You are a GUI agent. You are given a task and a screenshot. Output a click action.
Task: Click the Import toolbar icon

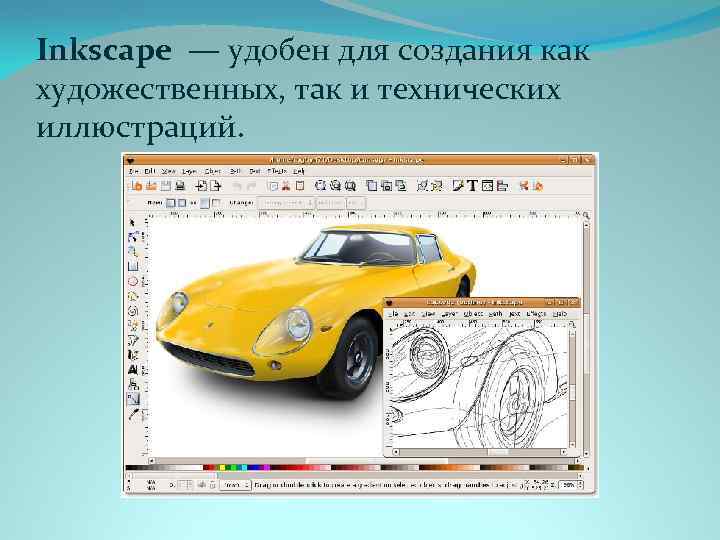(201, 186)
